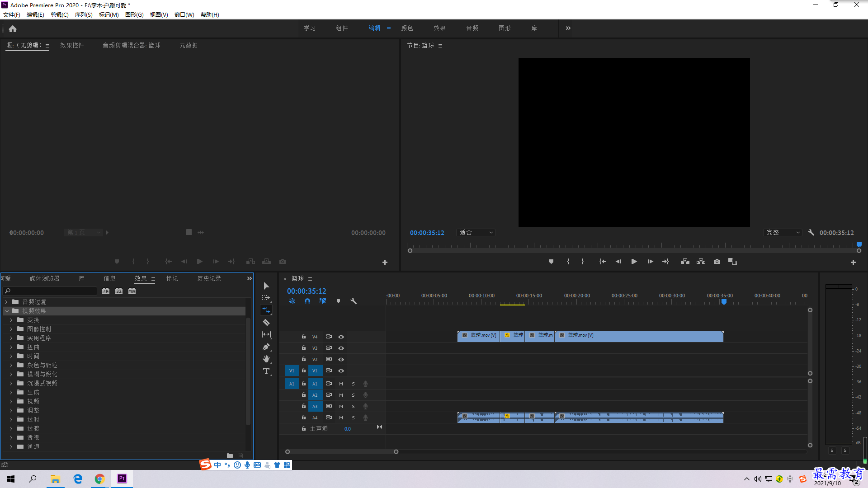Step forward one frame in program monitor
Image resolution: width=868 pixels, height=488 pixels.
point(650,262)
